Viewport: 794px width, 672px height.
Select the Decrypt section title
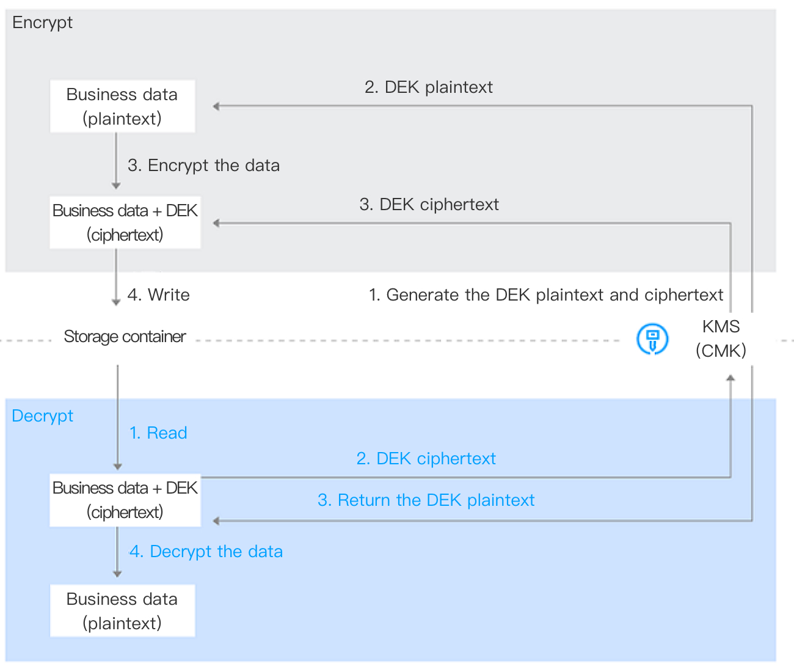click(x=42, y=416)
